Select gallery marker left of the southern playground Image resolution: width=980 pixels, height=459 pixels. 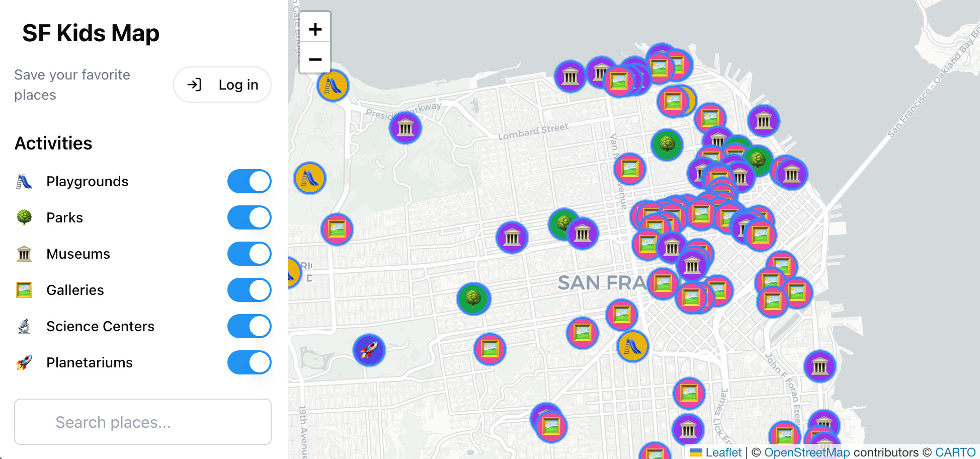[583, 333]
